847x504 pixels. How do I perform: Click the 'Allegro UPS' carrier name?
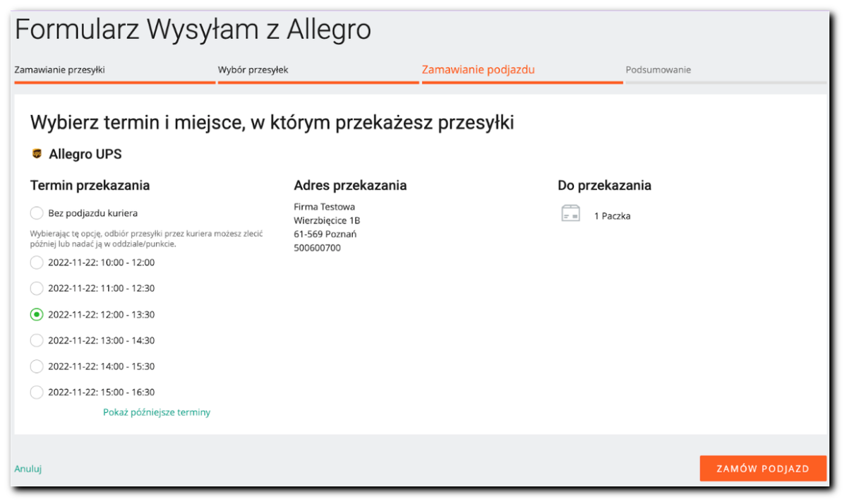coord(85,154)
